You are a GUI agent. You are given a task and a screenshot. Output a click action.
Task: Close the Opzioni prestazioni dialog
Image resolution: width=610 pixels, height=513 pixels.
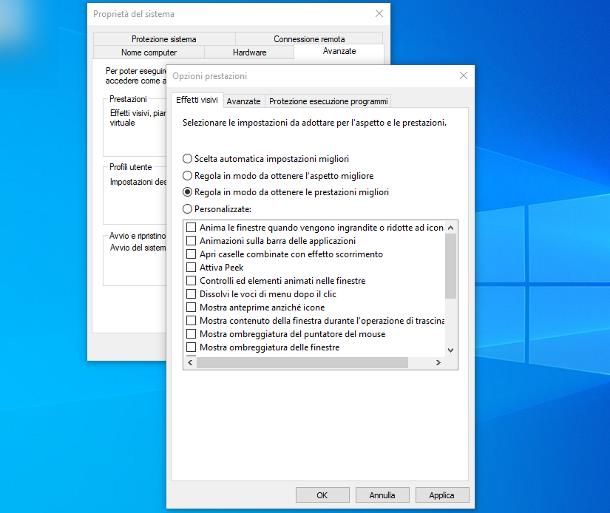coord(463,75)
